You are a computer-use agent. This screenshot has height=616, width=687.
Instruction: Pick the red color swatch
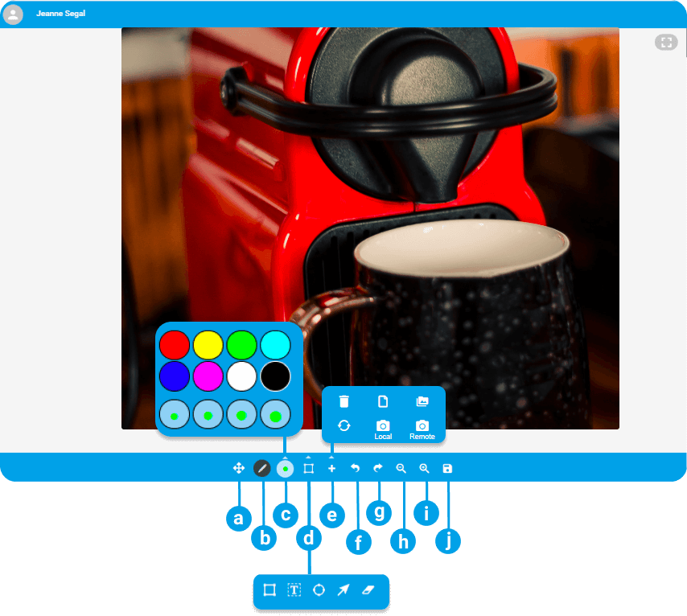175,345
